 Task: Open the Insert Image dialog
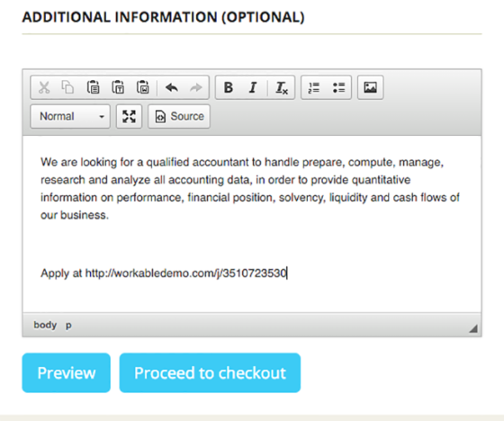pos(370,87)
